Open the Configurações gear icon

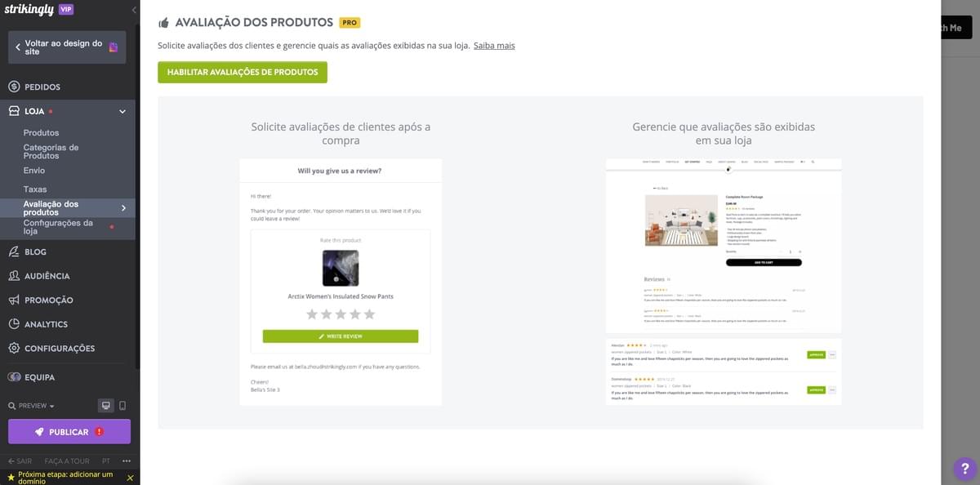[14, 348]
